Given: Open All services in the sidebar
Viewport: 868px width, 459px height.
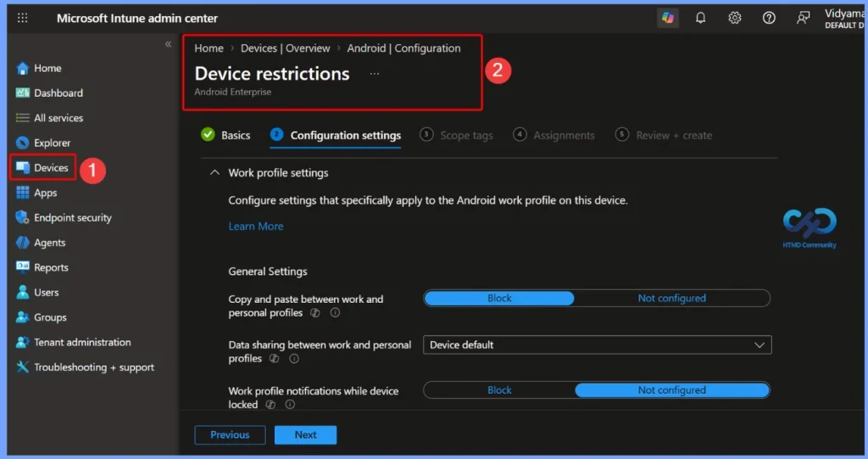Looking at the screenshot, I should 58,118.
